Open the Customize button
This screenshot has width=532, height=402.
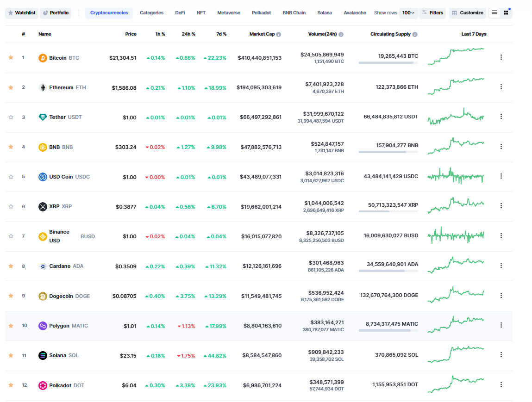coord(467,13)
